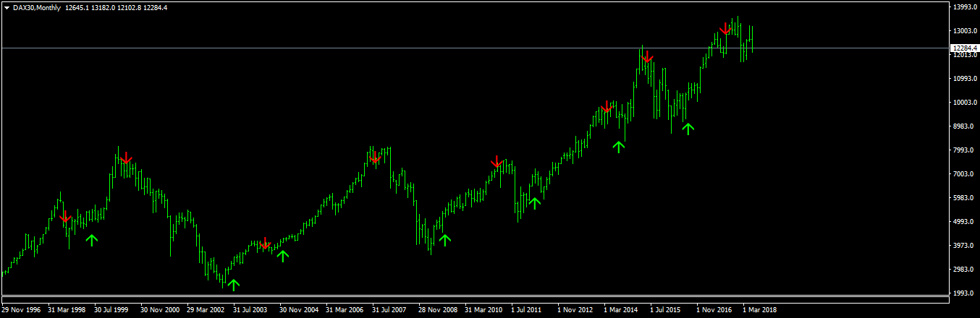Select the green buy arrow in mid-2004
Image resolution: width=980 pixels, height=318 pixels.
pyautogui.click(x=283, y=255)
